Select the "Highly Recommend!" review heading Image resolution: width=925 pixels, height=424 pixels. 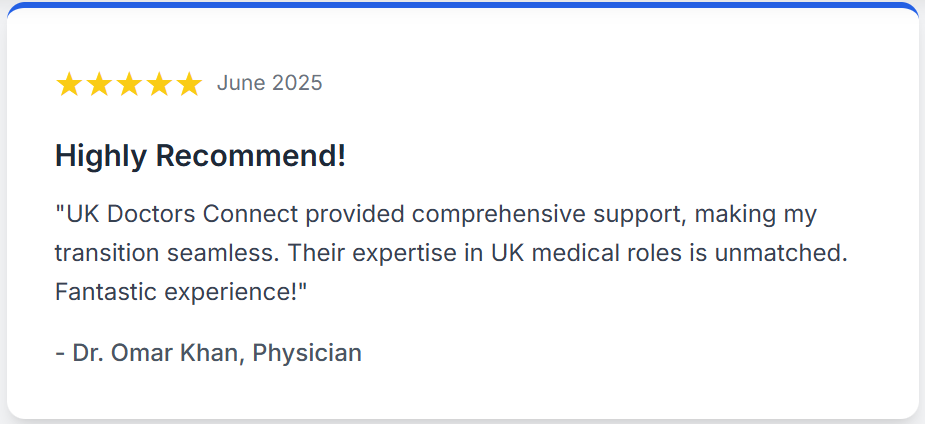click(200, 156)
